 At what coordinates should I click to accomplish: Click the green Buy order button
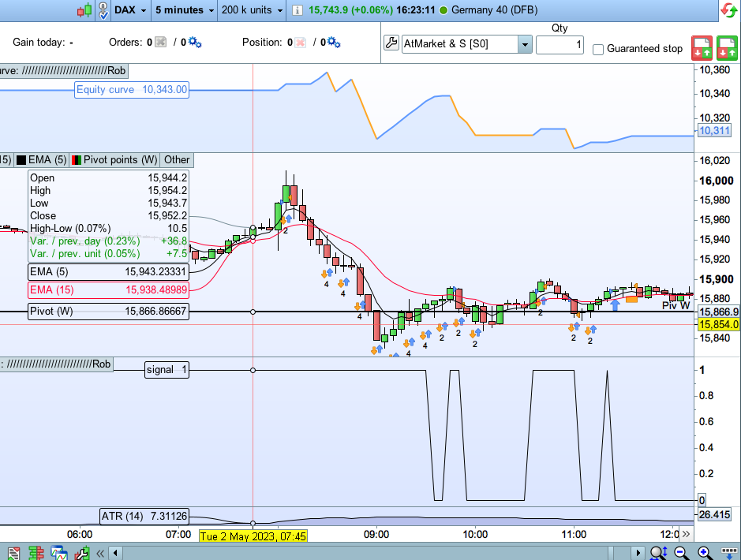pyautogui.click(x=728, y=47)
